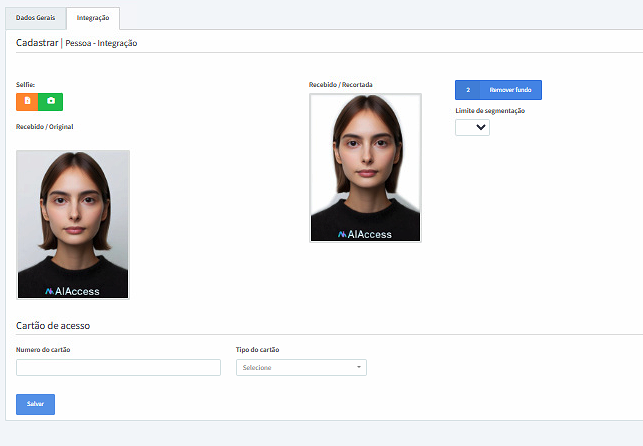Viewport: 643px width, 446px height.
Task: Open the Limite de segmentação dropdown
Action: [x=472, y=127]
